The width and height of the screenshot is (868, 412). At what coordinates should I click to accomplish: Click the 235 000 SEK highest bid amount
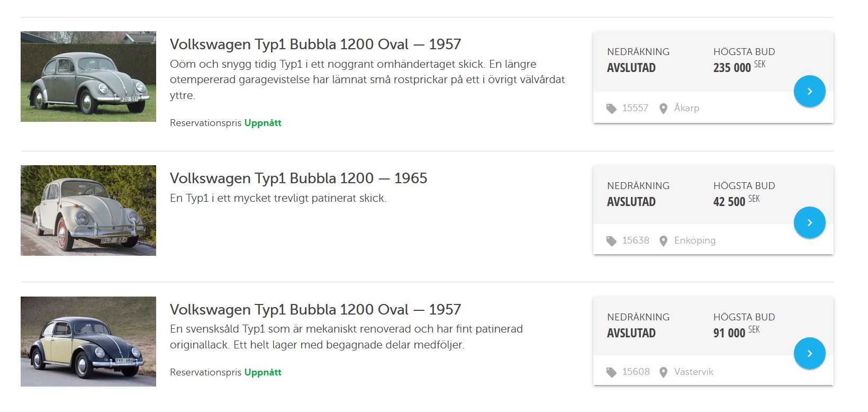pos(732,68)
